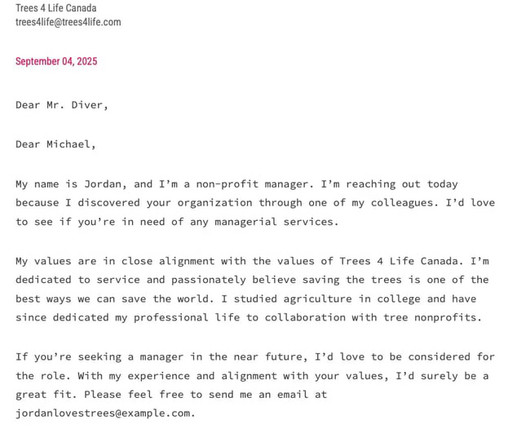The image size is (530, 442).
Task: Click the pink September 04, 2025 date
Action: [x=56, y=61]
